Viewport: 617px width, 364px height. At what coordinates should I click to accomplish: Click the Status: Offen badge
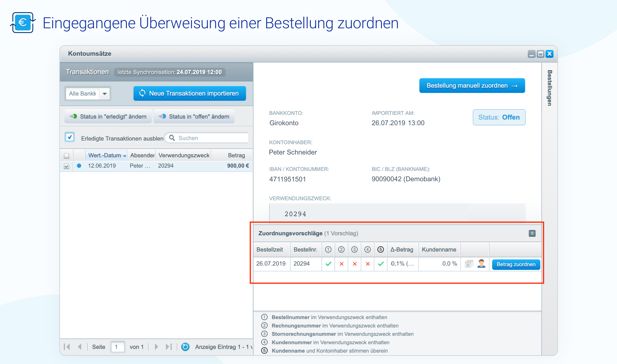tap(499, 117)
